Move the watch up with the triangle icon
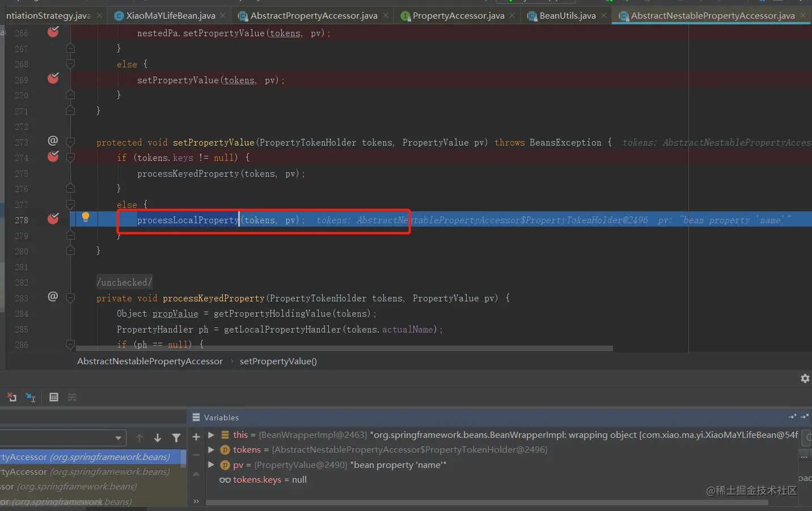The width and height of the screenshot is (812, 511). tap(196, 474)
